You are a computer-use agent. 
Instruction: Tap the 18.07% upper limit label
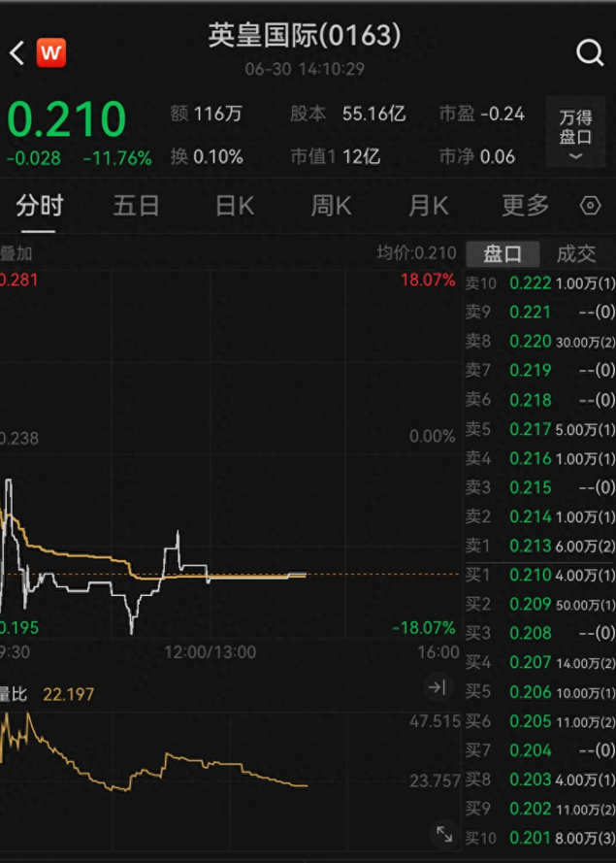click(x=429, y=280)
